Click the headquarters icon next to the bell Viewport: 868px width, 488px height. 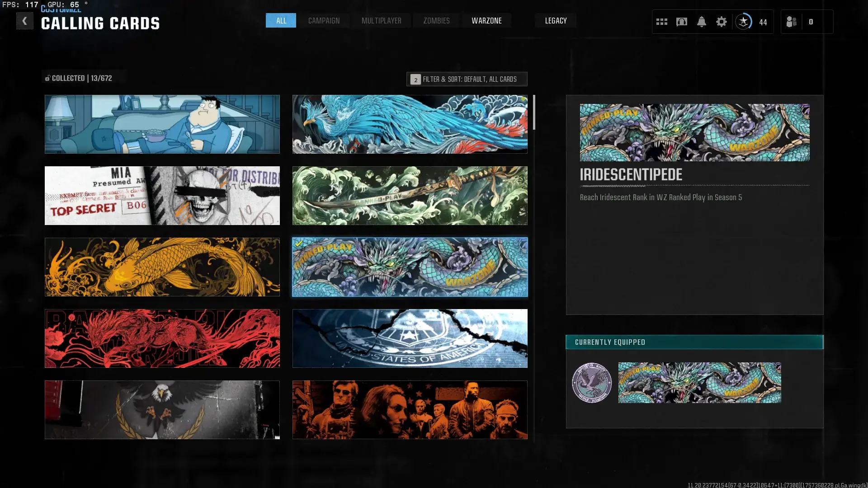[x=681, y=22]
